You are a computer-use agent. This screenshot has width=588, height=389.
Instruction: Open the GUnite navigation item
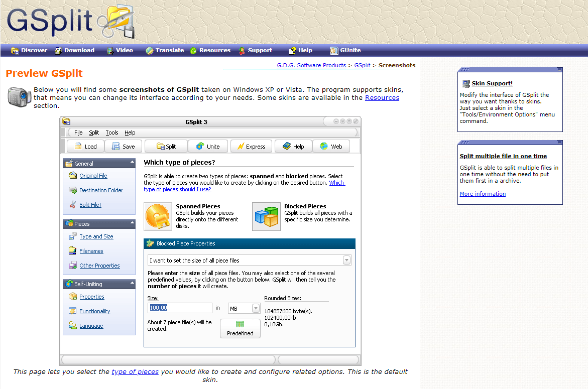tap(345, 50)
